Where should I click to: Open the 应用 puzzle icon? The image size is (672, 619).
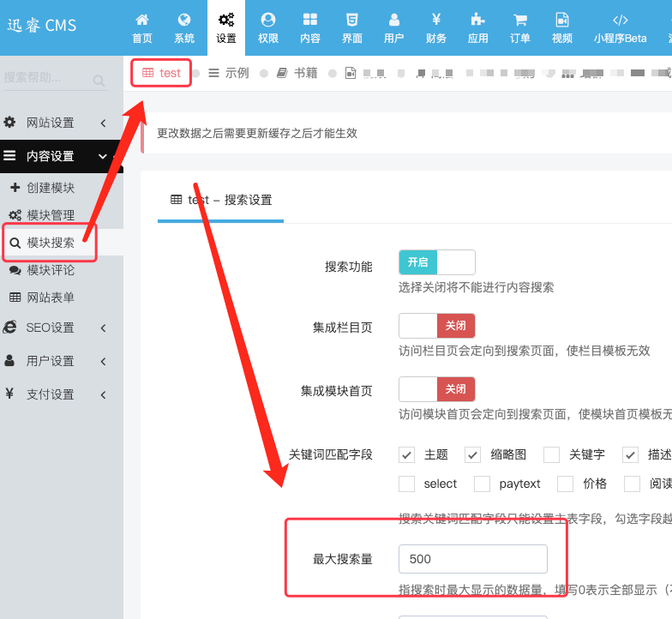478,20
